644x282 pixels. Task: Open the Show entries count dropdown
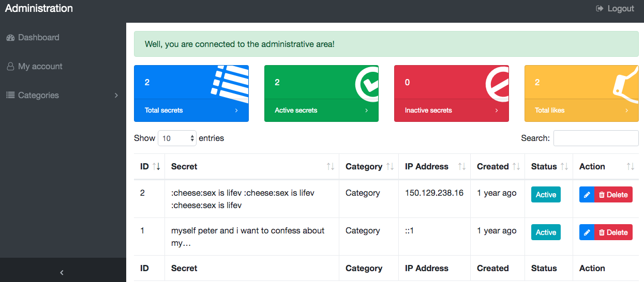point(177,138)
